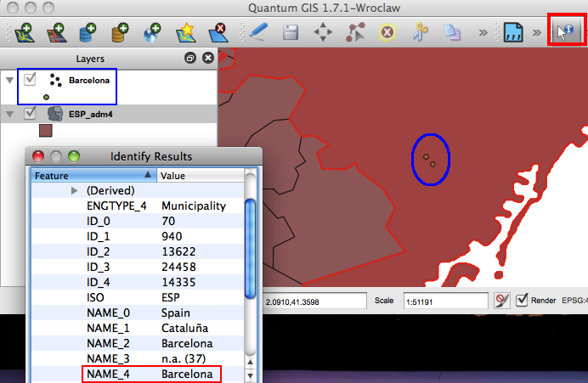Click the Add Vector Layer icon
Screen dimensions: 588x383
click(x=25, y=32)
